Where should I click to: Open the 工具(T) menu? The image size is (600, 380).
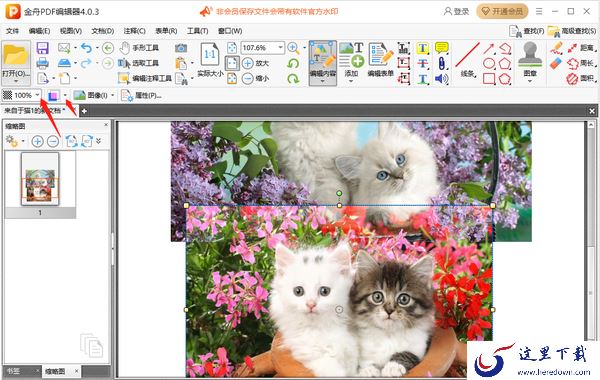[197, 31]
